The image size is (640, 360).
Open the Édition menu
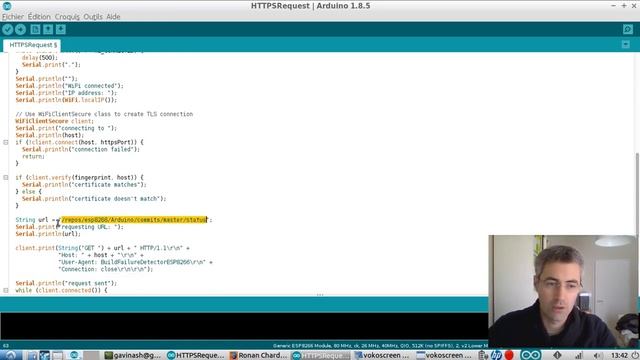coord(39,17)
